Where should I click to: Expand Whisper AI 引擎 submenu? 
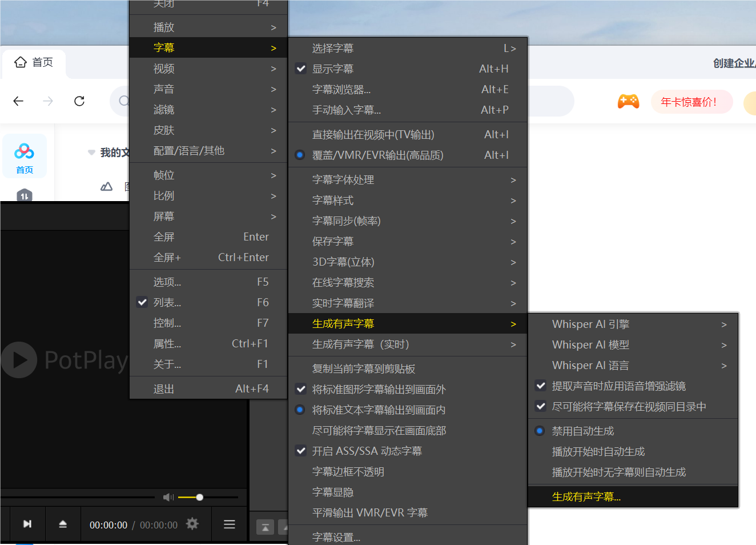pyautogui.click(x=633, y=324)
